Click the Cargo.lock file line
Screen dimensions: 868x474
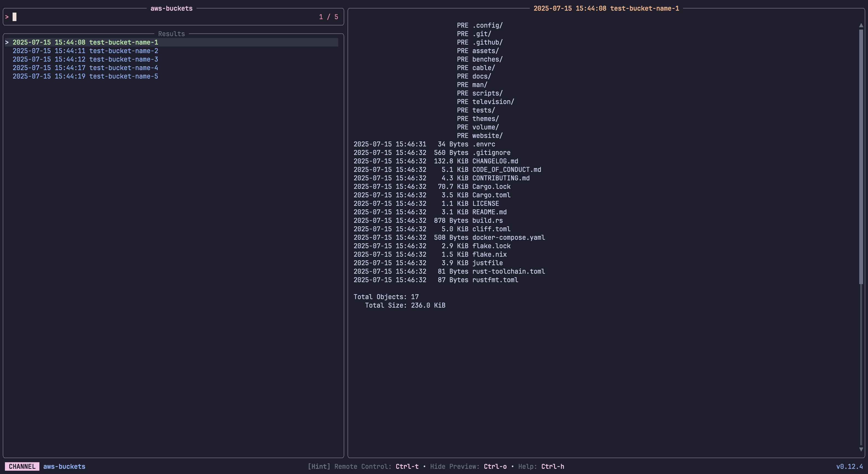click(x=432, y=187)
